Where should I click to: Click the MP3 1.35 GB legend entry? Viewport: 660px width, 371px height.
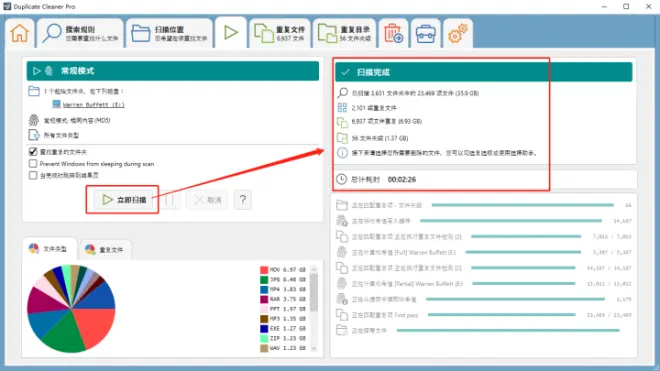click(283, 319)
